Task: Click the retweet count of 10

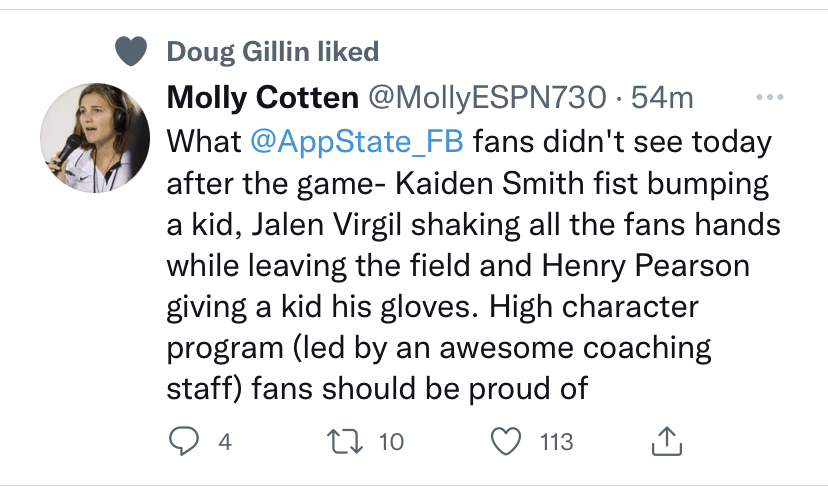Action: [x=391, y=441]
